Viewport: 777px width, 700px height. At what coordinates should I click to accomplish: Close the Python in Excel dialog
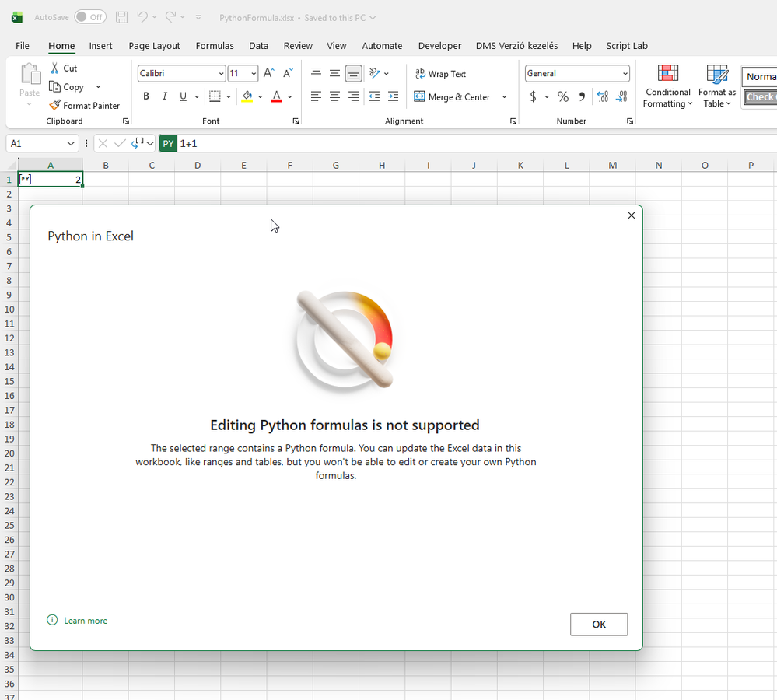click(x=632, y=215)
